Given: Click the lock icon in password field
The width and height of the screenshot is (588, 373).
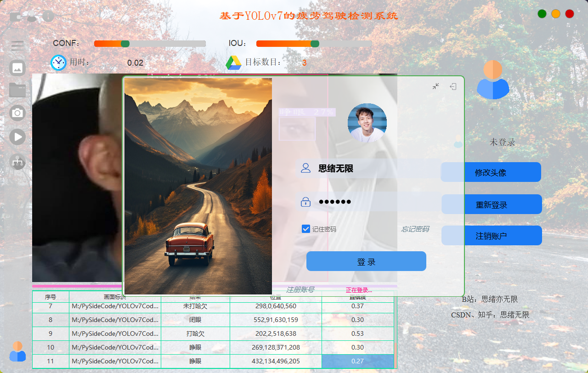Looking at the screenshot, I should point(305,201).
